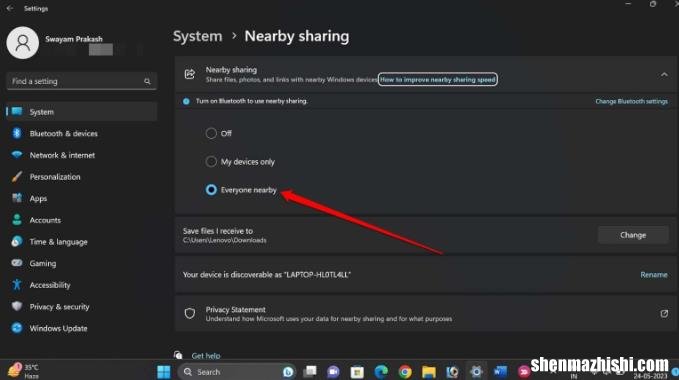Open Apps settings

[x=81, y=198]
